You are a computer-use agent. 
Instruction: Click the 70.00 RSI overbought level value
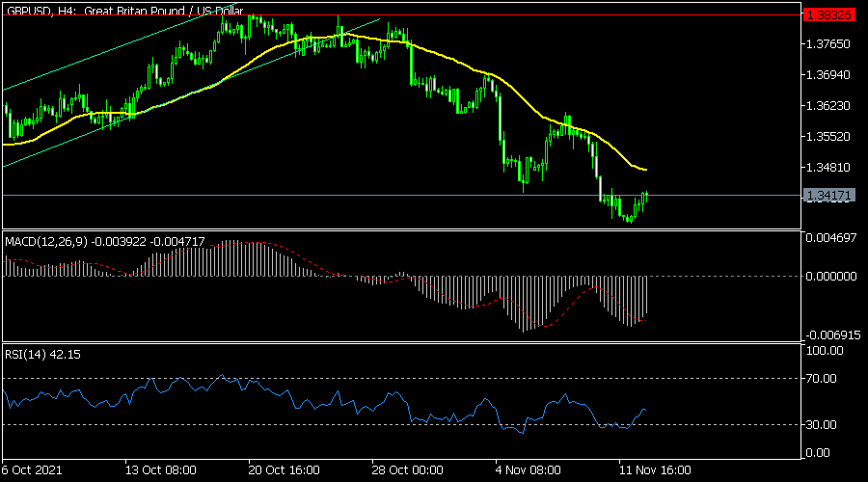[x=822, y=379]
